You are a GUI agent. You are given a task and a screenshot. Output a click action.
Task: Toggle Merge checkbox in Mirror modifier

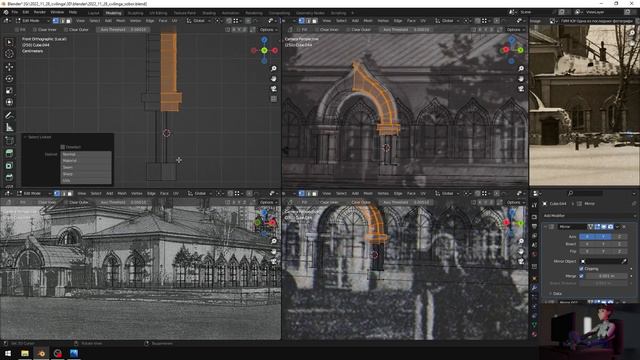coord(581,276)
